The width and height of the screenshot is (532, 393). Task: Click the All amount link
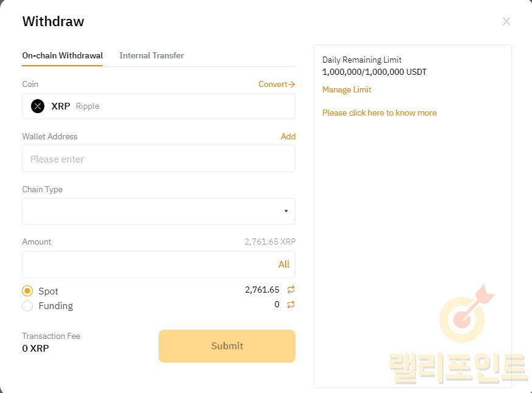[284, 265]
